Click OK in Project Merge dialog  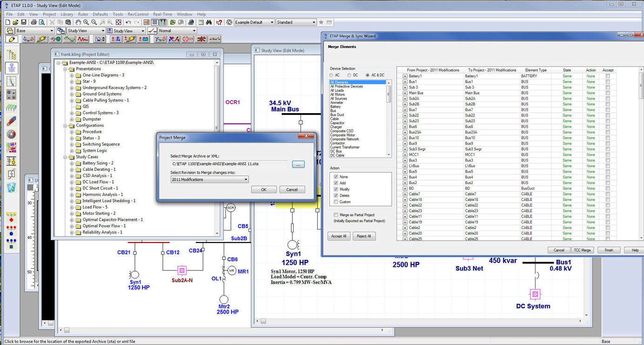click(x=263, y=189)
